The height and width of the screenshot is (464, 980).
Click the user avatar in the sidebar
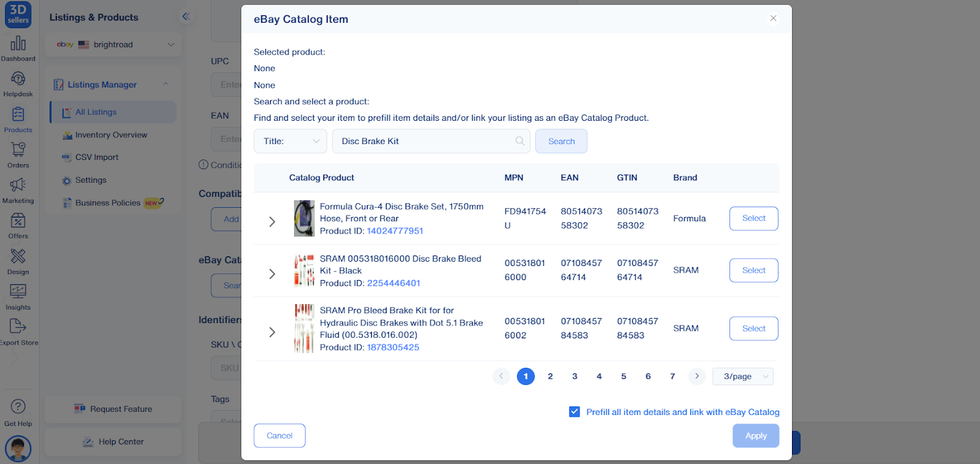point(18,449)
